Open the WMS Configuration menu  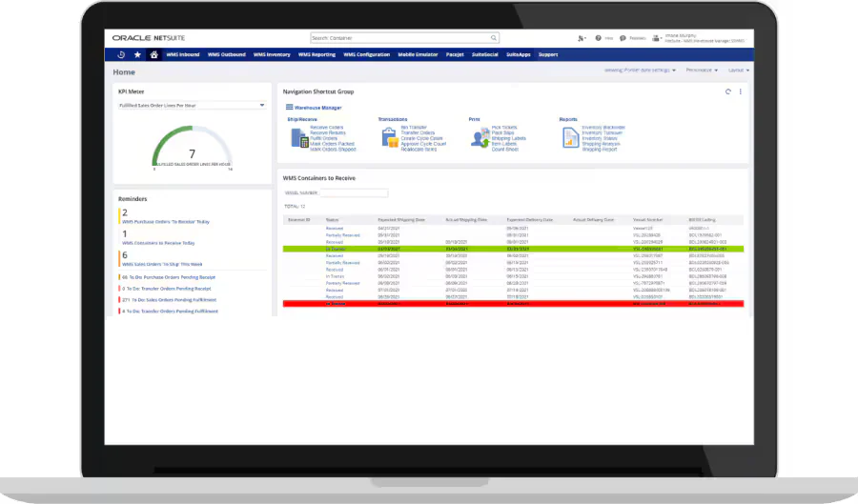pos(367,54)
